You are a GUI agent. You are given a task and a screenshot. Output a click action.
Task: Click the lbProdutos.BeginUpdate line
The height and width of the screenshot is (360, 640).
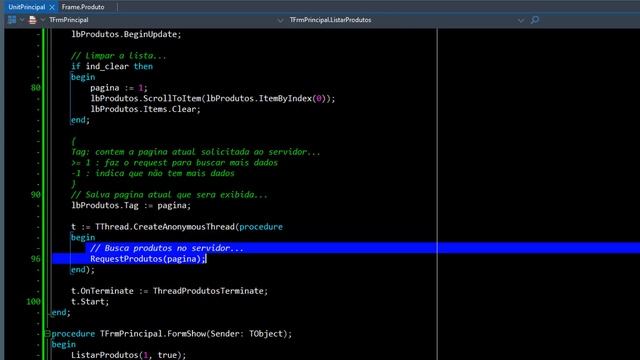[126, 34]
